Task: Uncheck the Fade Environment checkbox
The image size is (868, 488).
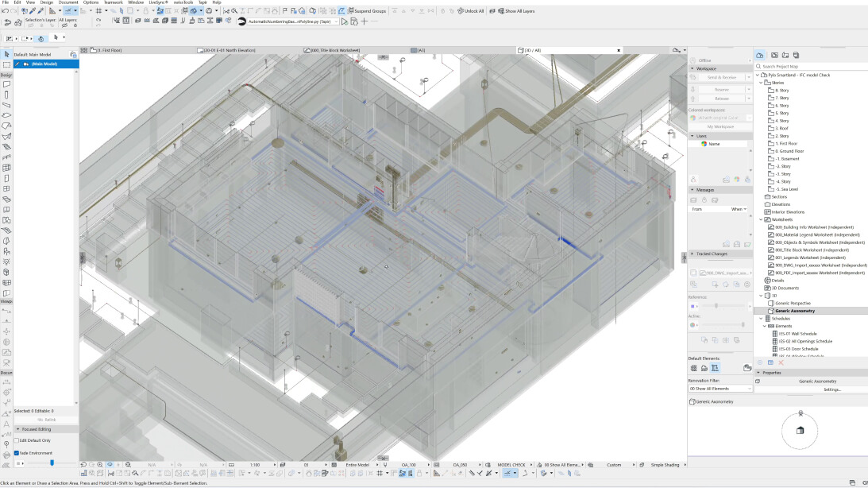Action: coord(17,453)
